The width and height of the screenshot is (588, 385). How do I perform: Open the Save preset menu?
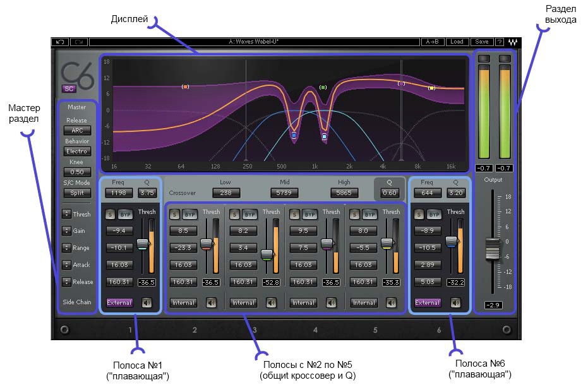pyautogui.click(x=481, y=42)
